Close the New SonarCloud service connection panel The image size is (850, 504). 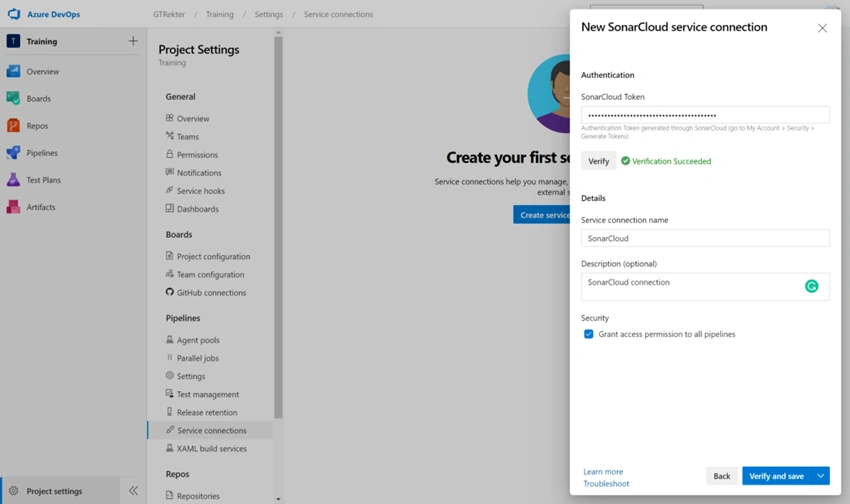click(x=822, y=28)
